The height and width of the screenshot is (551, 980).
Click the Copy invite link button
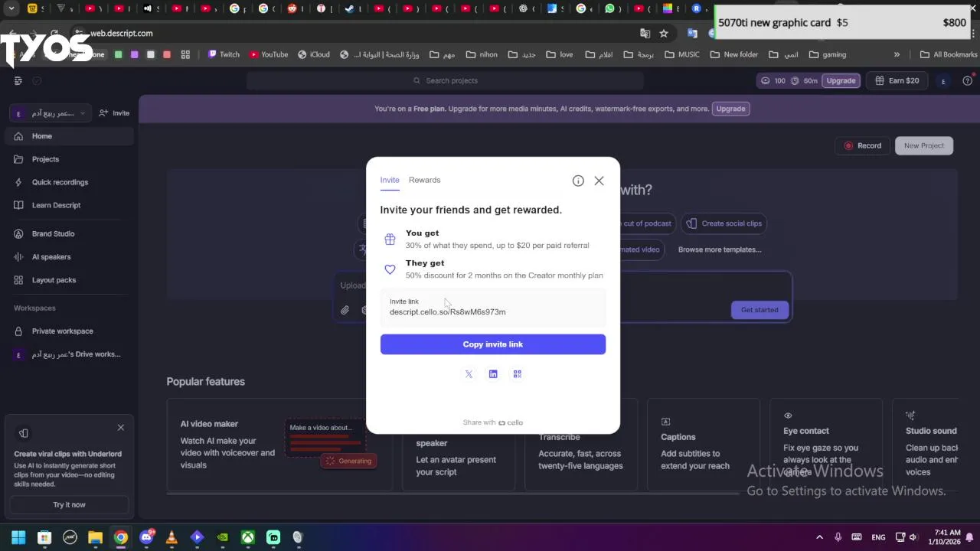493,344
